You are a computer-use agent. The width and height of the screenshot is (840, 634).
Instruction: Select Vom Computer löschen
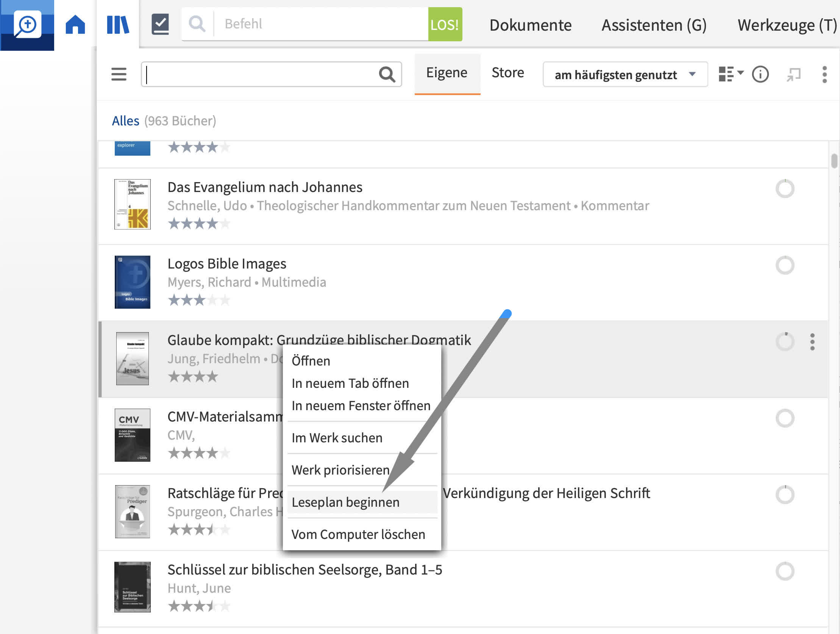click(x=358, y=534)
